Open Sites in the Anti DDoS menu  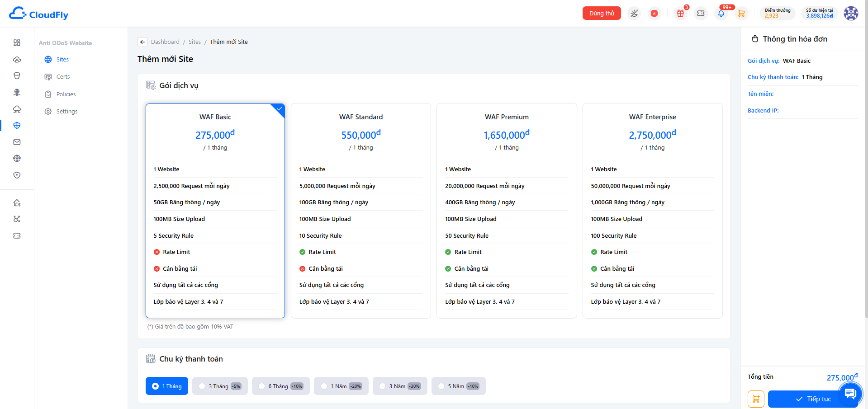coord(62,60)
